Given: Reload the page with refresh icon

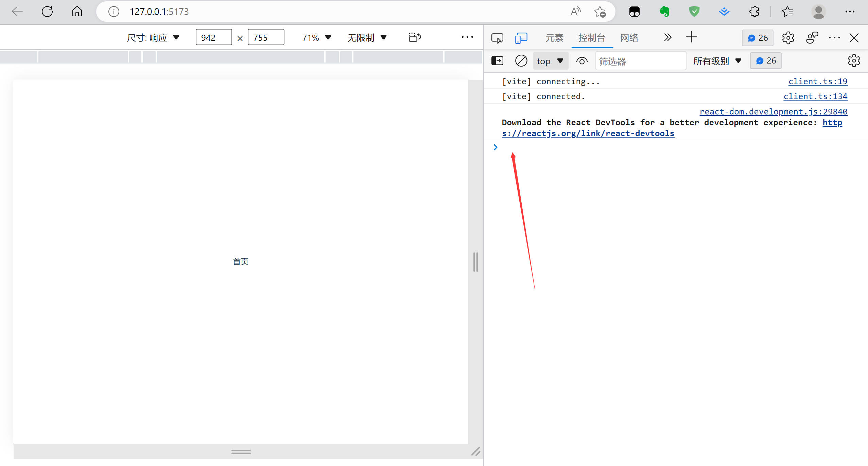Looking at the screenshot, I should click(47, 12).
